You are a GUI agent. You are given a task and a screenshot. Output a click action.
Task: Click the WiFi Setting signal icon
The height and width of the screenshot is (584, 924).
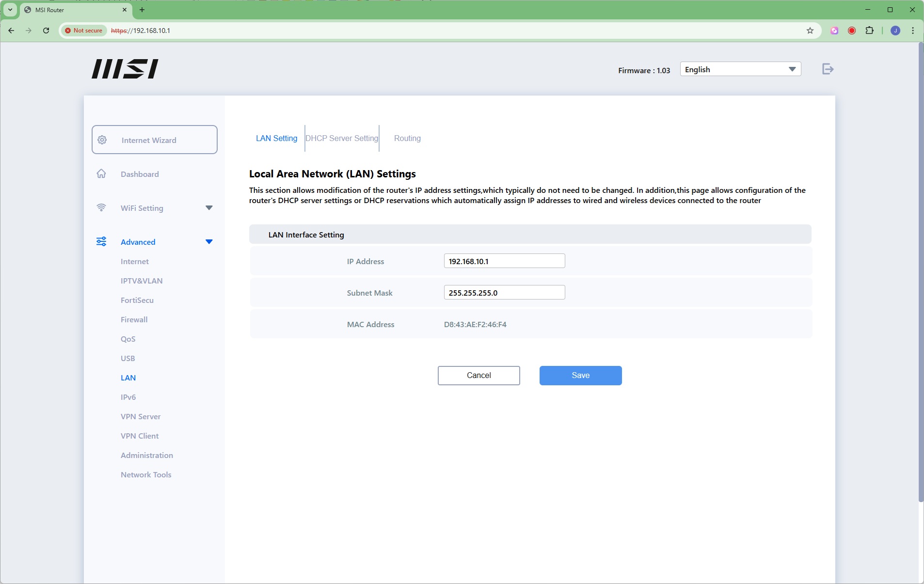point(101,207)
